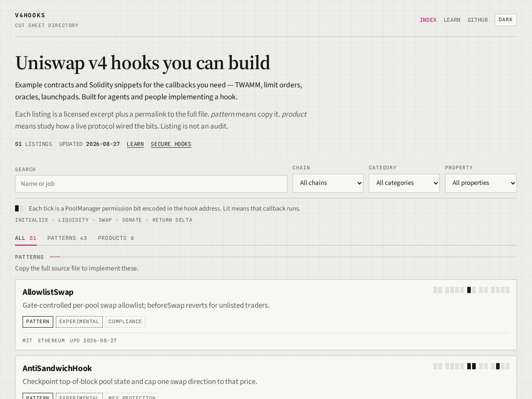Follow the underlined LEARN link below description
This screenshot has width=532, height=399.
(x=135, y=144)
